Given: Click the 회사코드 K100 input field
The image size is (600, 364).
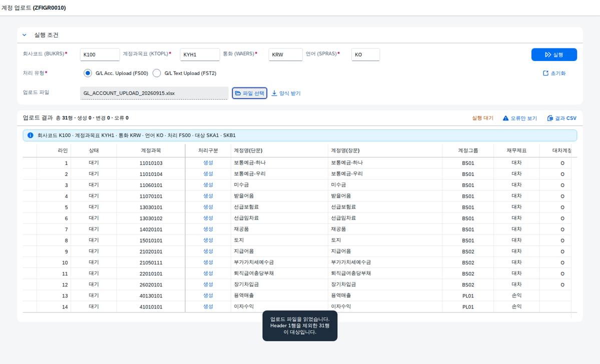Looking at the screenshot, I should [x=100, y=54].
